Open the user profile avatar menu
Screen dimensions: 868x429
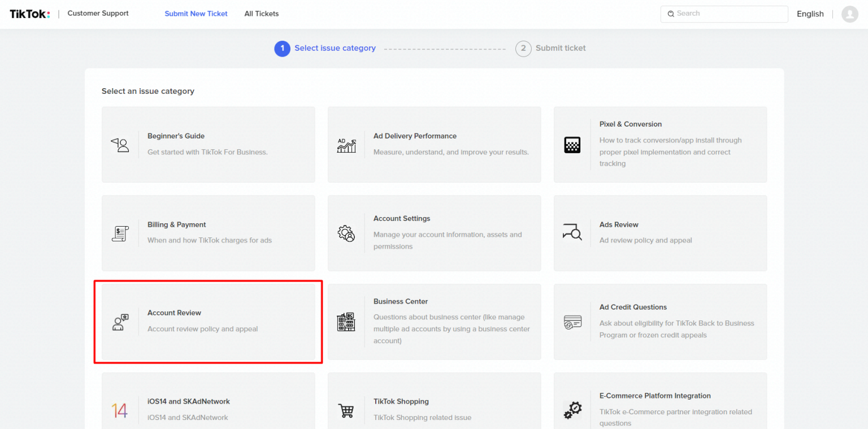click(x=850, y=14)
